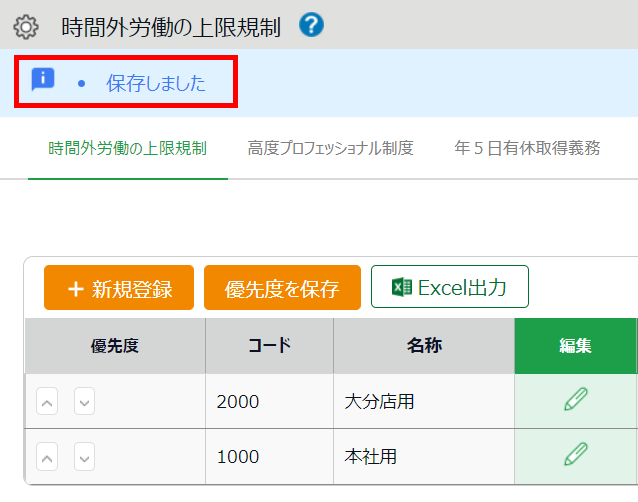Open the 年５日有休取得義務 tab
Image resolution: width=638 pixels, height=502 pixels.
click(x=527, y=149)
